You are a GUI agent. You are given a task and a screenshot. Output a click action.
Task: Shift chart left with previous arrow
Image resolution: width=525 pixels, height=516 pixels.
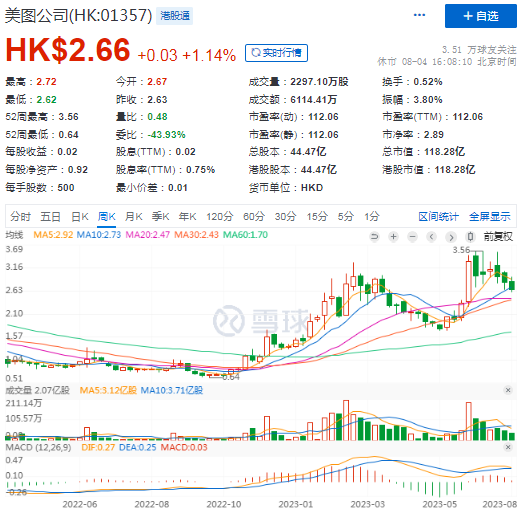point(432,237)
